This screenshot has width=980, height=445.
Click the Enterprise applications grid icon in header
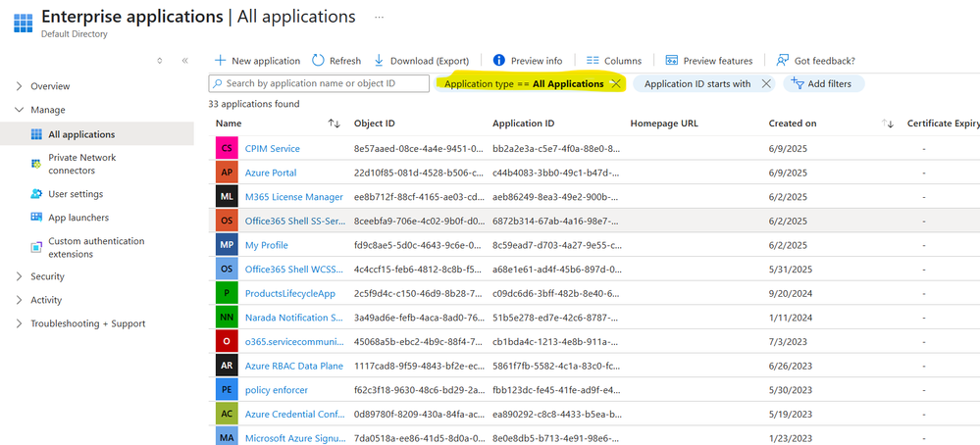click(x=24, y=22)
